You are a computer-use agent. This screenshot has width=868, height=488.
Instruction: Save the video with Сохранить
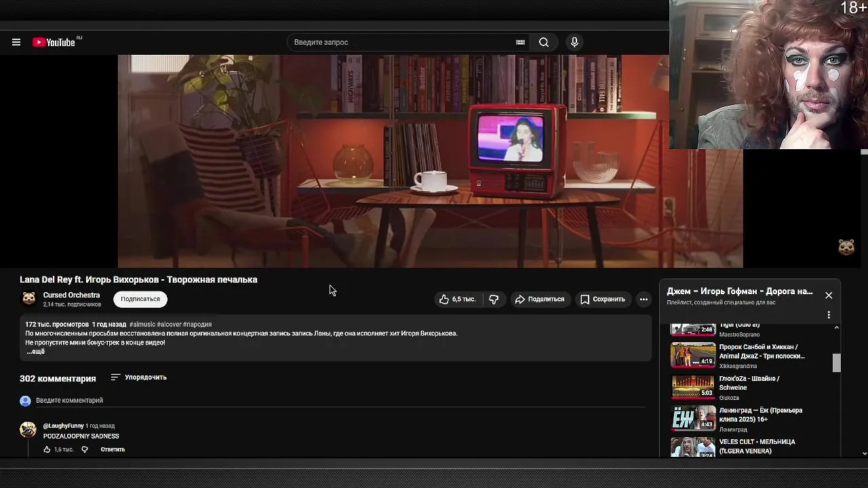click(x=603, y=299)
